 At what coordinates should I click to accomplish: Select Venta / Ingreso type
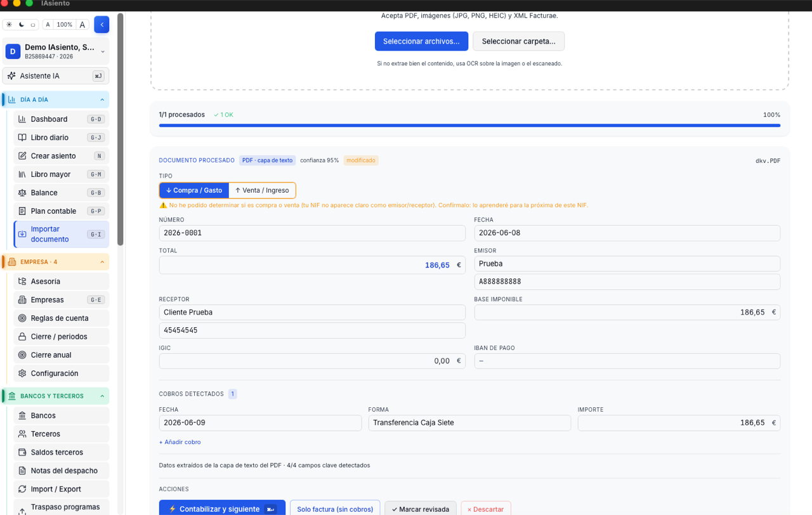pos(262,190)
